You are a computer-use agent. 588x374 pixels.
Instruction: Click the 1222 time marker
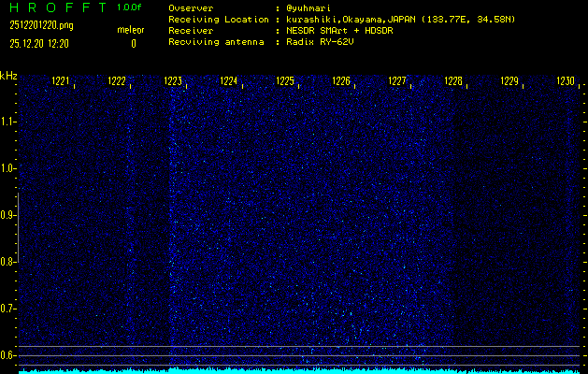pyautogui.click(x=117, y=81)
